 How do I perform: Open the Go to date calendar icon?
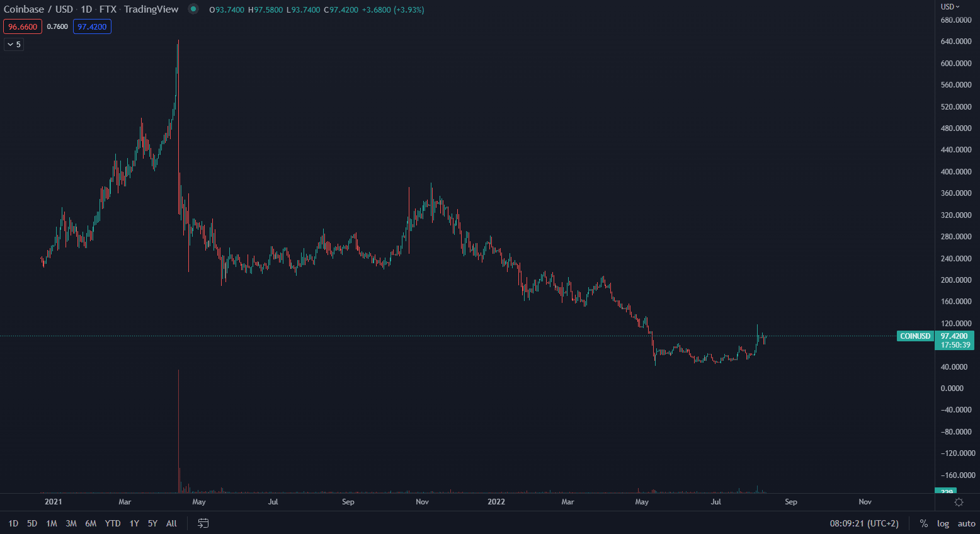point(203,523)
